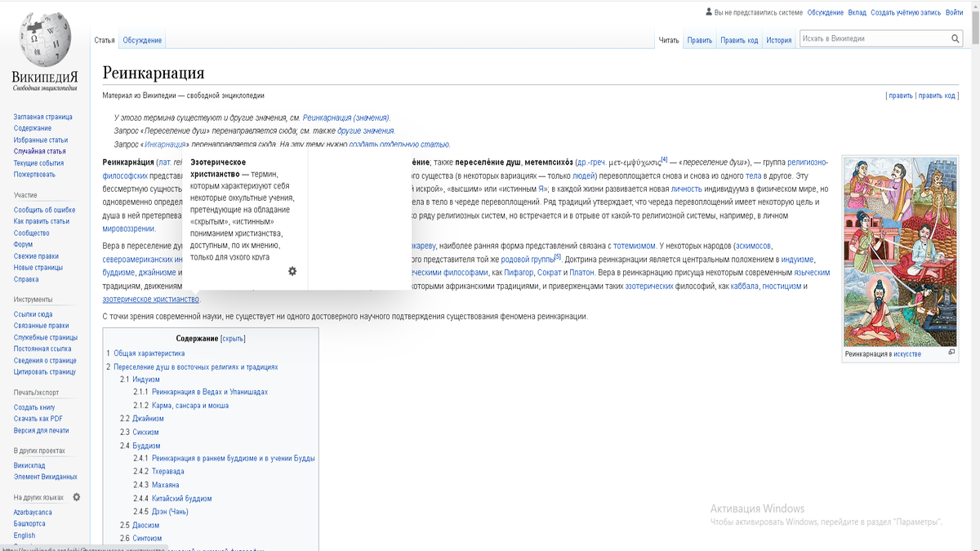Open the Обсуждение tab
Screen dimensions: 980x551
click(x=142, y=40)
